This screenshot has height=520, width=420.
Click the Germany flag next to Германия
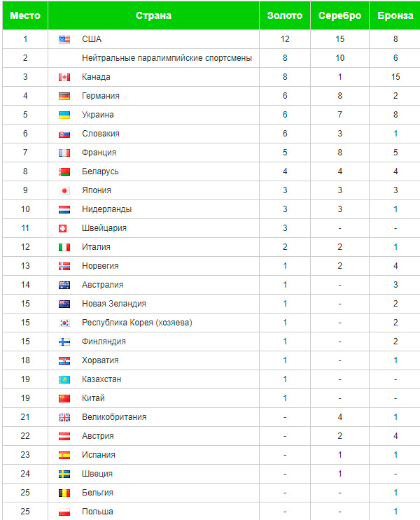64,96
